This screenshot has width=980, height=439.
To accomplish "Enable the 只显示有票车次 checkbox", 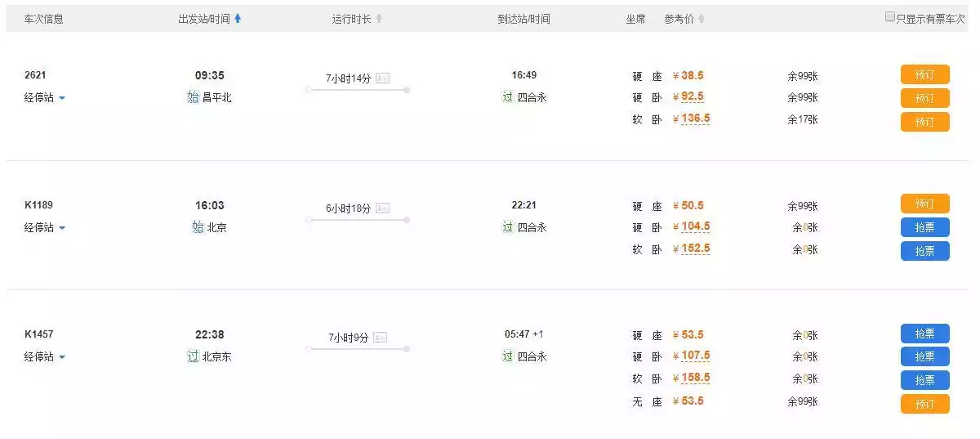I will click(x=890, y=17).
